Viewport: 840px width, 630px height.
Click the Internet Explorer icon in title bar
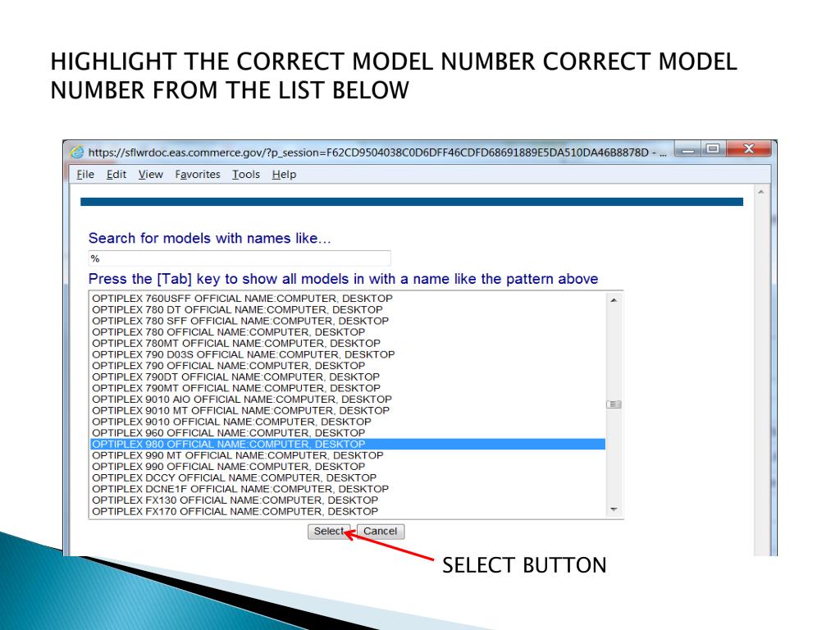point(77,152)
